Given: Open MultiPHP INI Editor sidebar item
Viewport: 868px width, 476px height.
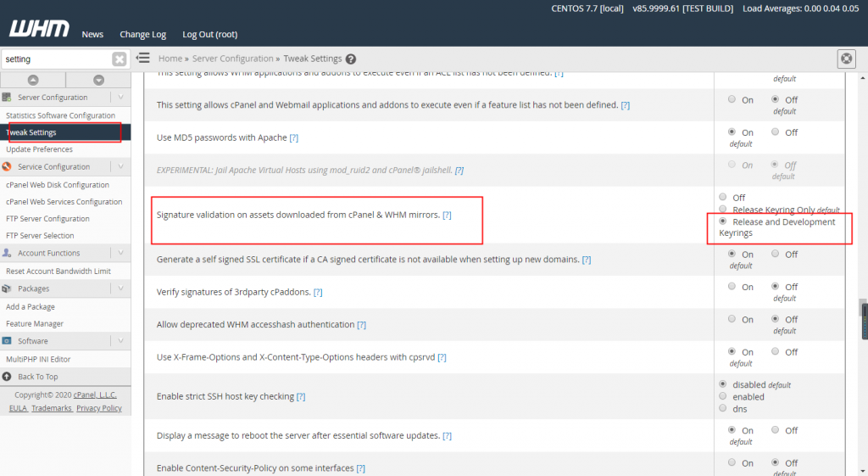Looking at the screenshot, I should click(38, 360).
